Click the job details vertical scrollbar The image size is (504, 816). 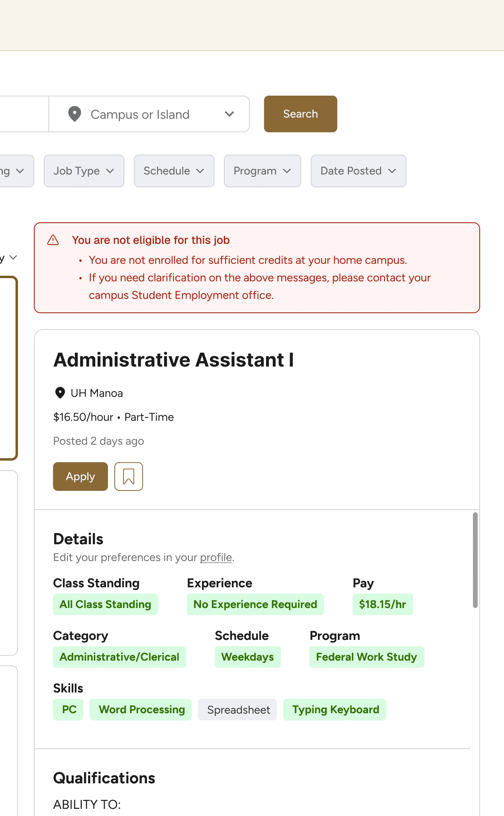475,560
